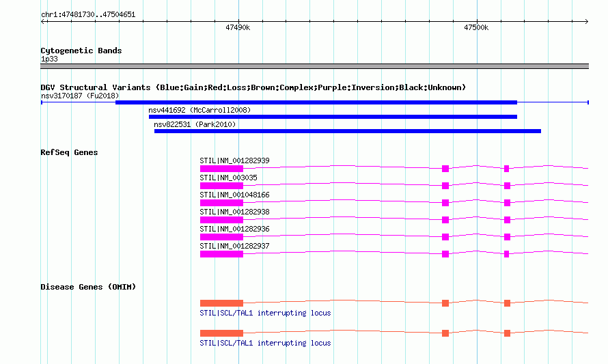The width and height of the screenshot is (608, 364).
Task: Click the right arrow of the ruler
Action: tap(586, 22)
